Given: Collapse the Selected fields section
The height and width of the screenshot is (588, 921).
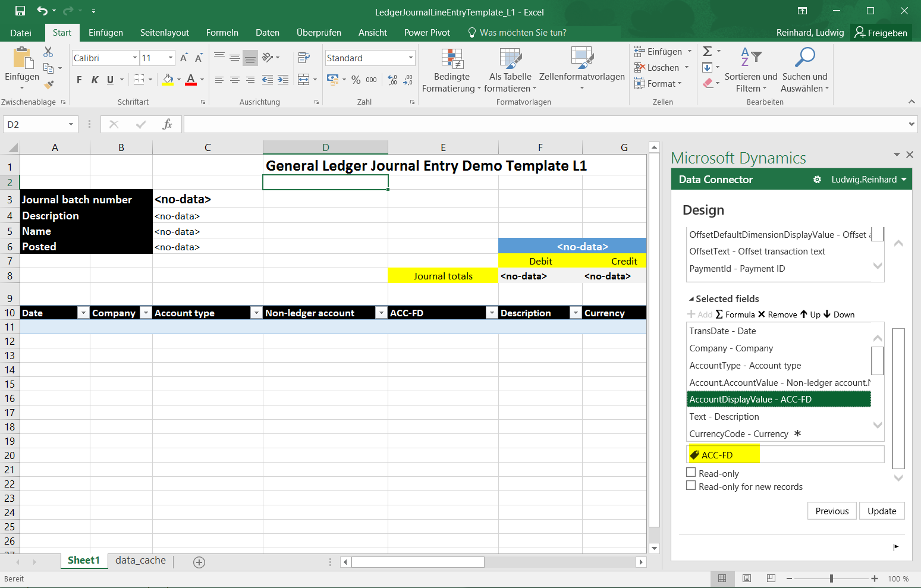Looking at the screenshot, I should click(691, 299).
